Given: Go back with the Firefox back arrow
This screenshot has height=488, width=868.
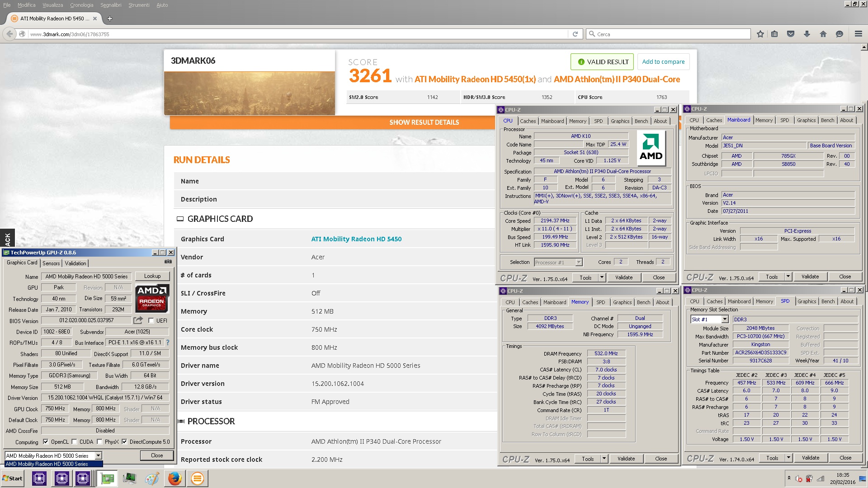Looking at the screenshot, I should tap(9, 34).
